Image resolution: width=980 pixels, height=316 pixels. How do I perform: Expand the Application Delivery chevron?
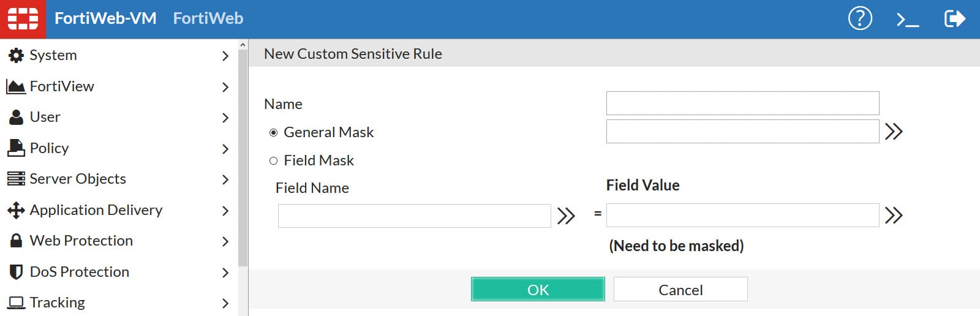tap(225, 211)
